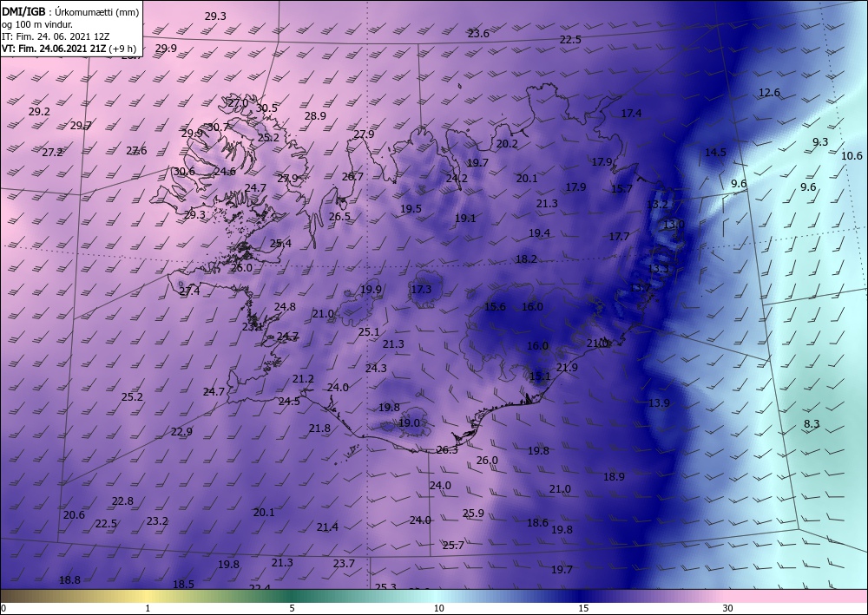Click the 24.5 map value
Viewport: 868px width, 615px height.
289,402
